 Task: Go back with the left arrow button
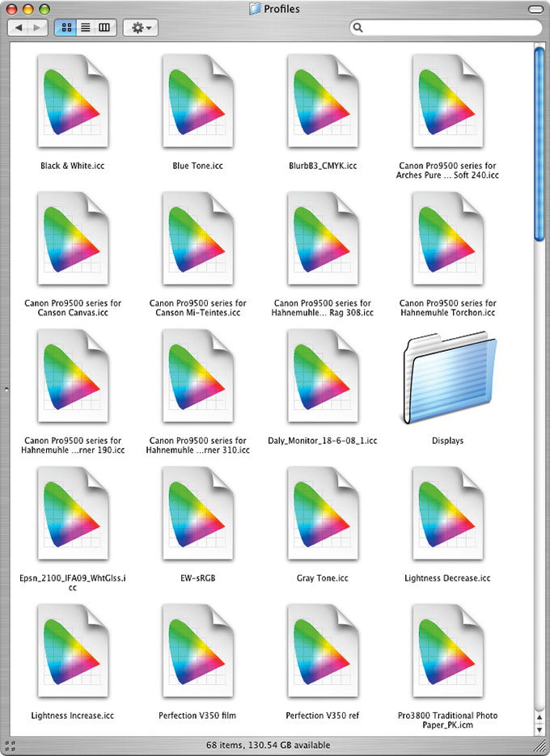(18, 27)
